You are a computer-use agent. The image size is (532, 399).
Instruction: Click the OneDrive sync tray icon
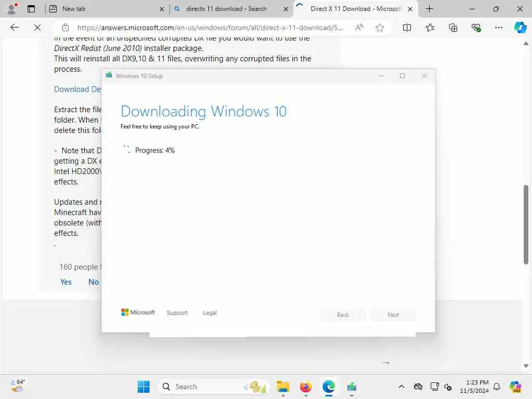(x=418, y=387)
